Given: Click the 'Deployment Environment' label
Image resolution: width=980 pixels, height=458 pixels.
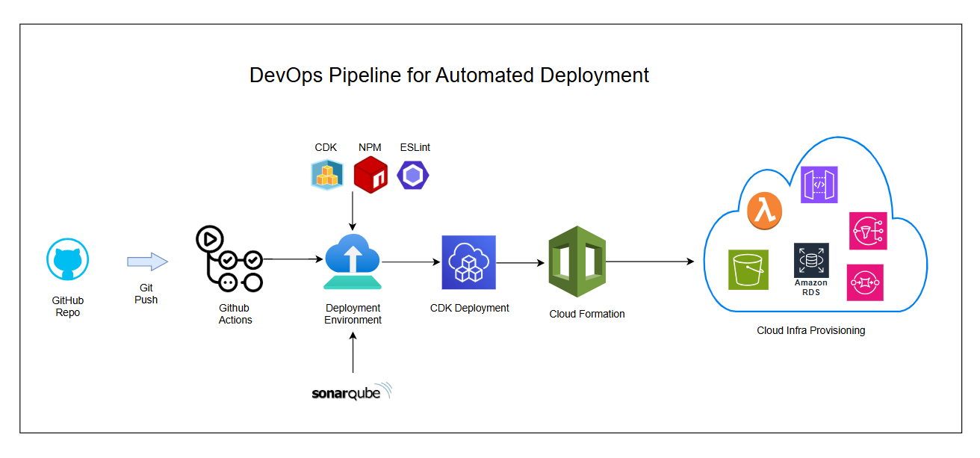Looking at the screenshot, I should (353, 314).
